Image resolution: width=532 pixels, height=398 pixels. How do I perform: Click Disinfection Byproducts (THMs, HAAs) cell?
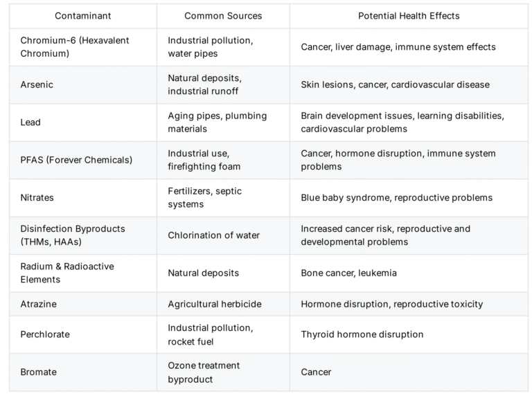[x=83, y=235]
